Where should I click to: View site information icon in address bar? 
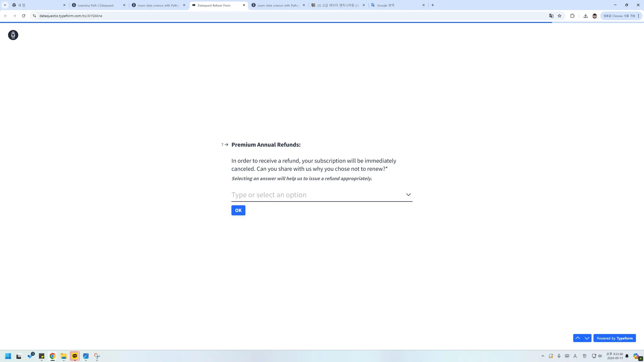coord(34,16)
